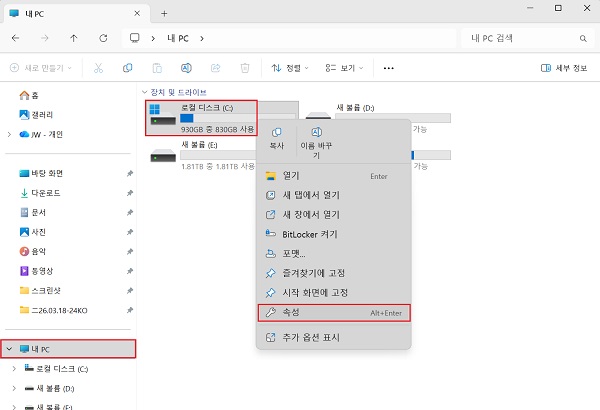Expand 새 볼륨 (D:) in sidebar tree
This screenshot has width=600, height=410.
(x=14, y=388)
